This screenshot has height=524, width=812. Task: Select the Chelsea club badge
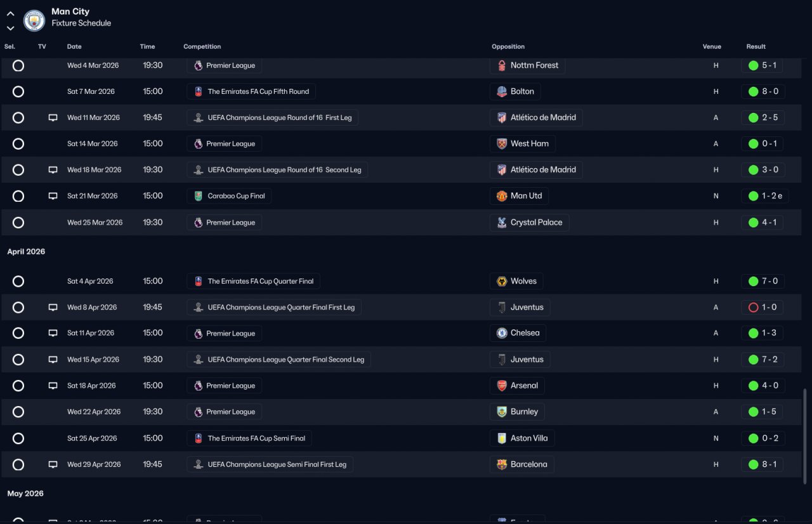click(x=502, y=333)
